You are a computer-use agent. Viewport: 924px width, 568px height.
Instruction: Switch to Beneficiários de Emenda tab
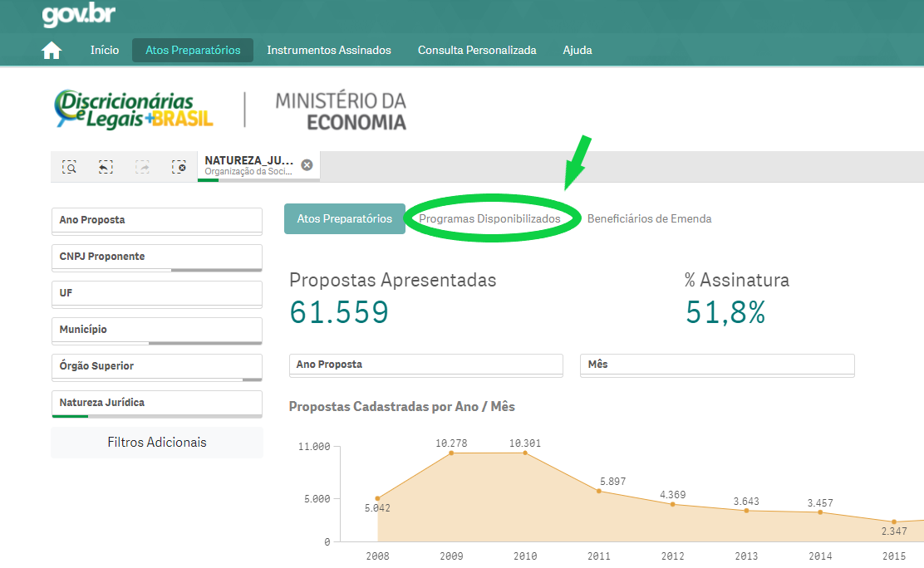[649, 219]
